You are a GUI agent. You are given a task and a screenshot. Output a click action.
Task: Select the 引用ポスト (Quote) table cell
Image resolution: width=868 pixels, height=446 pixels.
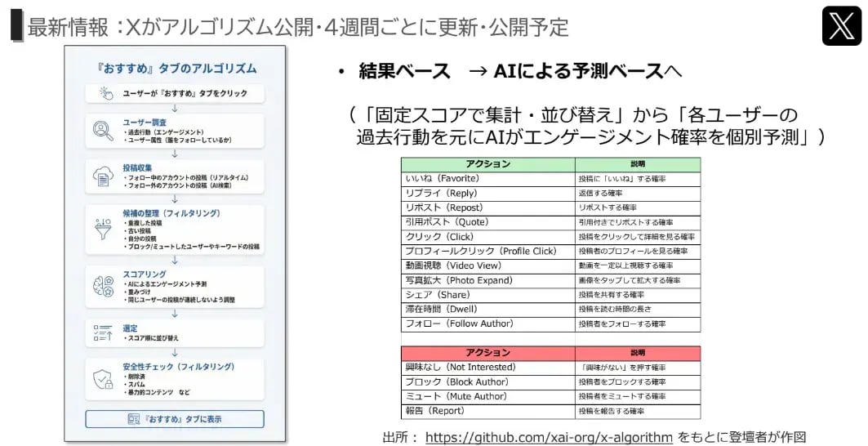[487, 222]
